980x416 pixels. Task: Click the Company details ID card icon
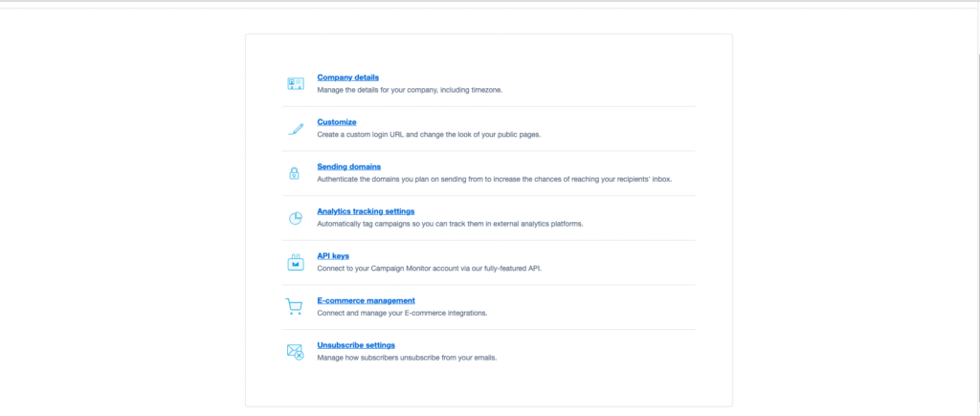296,84
